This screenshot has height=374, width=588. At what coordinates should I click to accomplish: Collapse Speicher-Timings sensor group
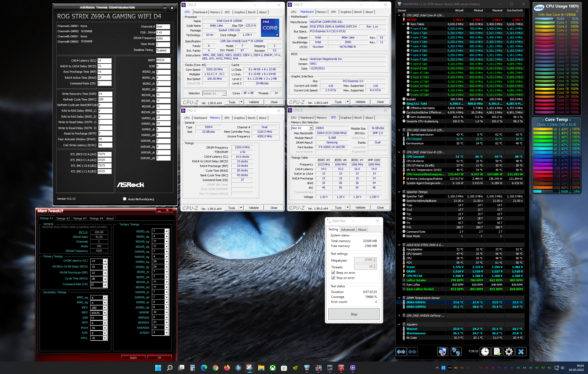point(399,192)
